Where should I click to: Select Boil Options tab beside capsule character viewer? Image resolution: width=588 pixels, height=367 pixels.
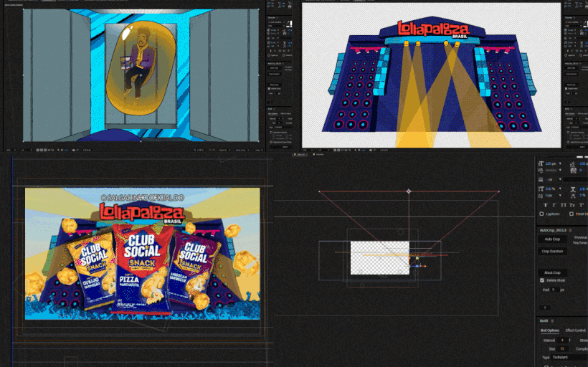click(272, 113)
